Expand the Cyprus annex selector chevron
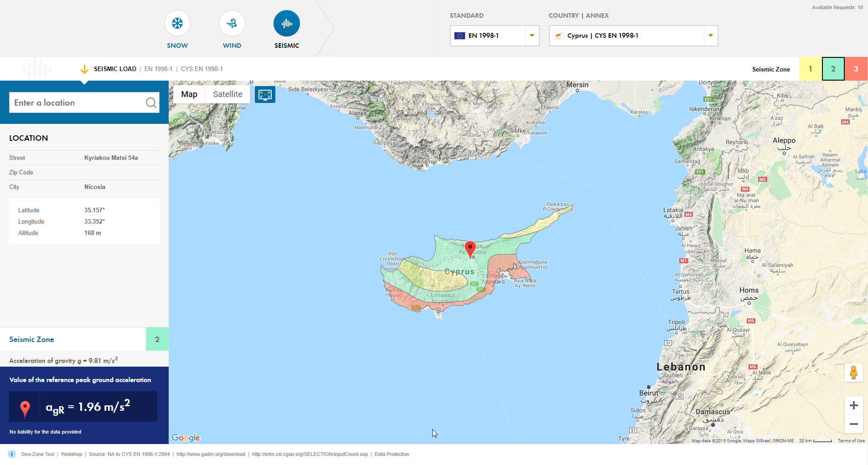Image resolution: width=868 pixels, height=465 pixels. point(710,36)
